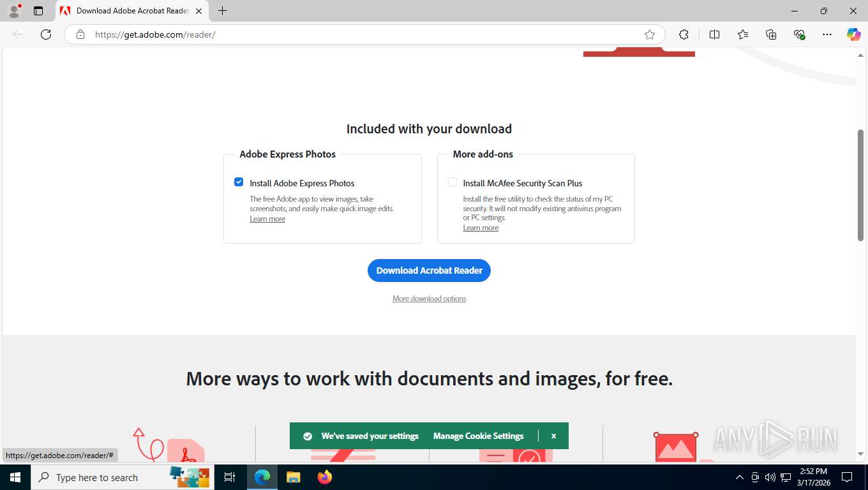Click the Meet Now camera tray icon
868x490 pixels.
[x=755, y=477]
